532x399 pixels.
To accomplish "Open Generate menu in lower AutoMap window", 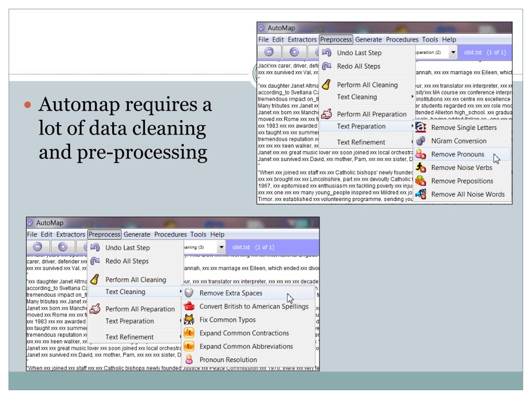I will click(x=137, y=234).
